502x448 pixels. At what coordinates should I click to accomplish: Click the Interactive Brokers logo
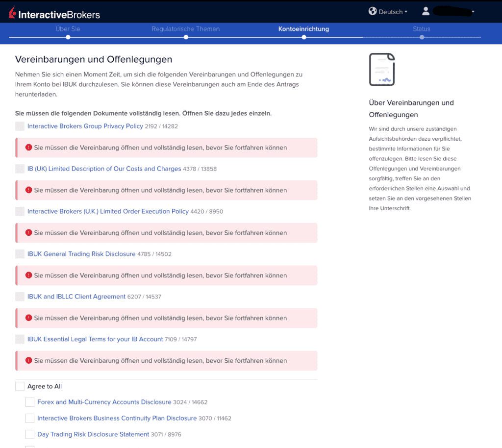pos(54,13)
